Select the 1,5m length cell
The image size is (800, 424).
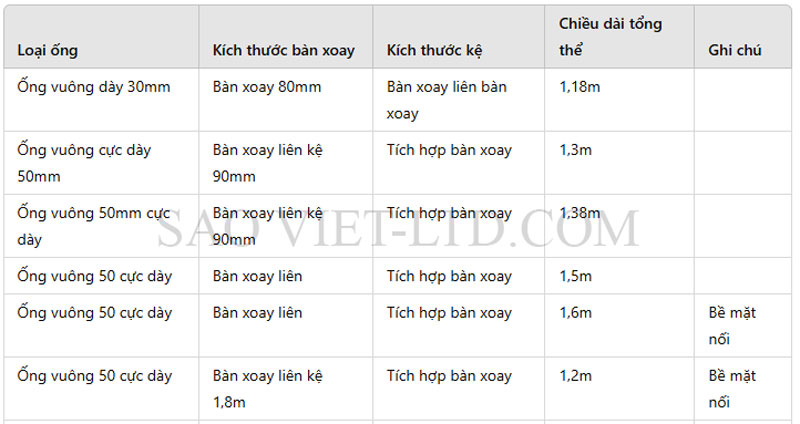pos(576,276)
